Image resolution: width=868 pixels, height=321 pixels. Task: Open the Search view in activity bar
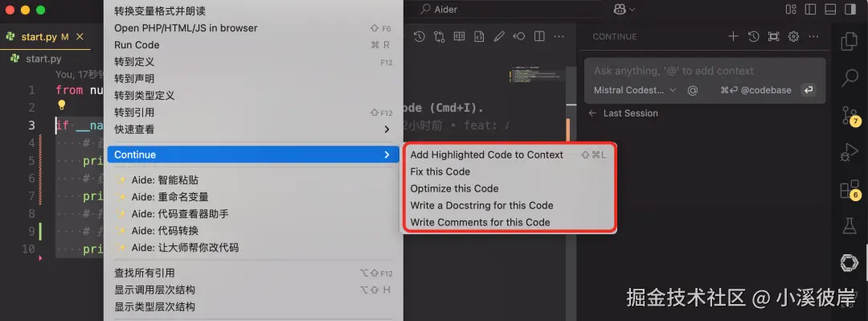(x=849, y=78)
